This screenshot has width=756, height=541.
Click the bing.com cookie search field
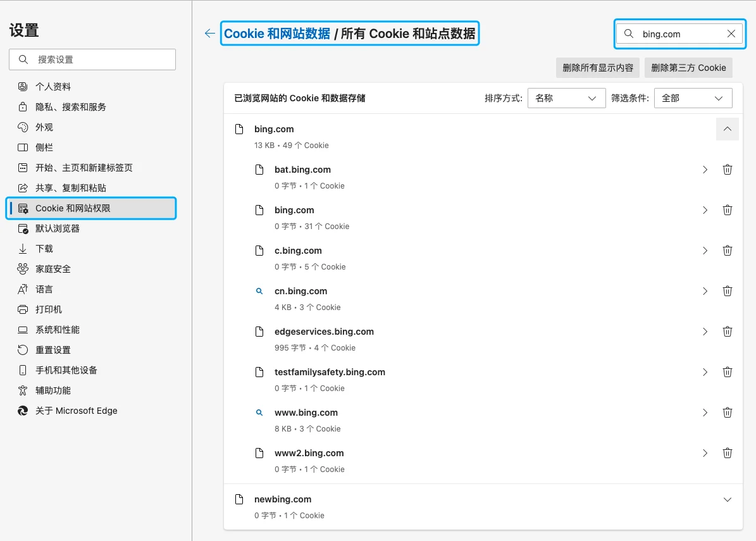680,34
